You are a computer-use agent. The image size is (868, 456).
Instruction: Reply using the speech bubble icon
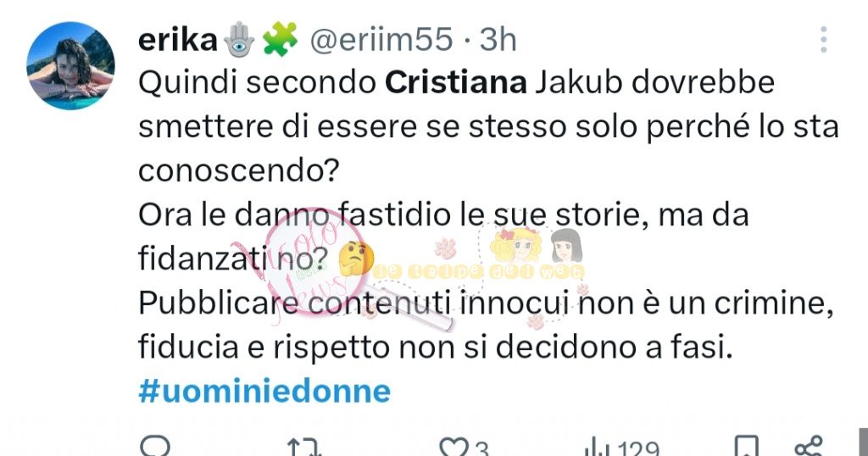click(155, 447)
